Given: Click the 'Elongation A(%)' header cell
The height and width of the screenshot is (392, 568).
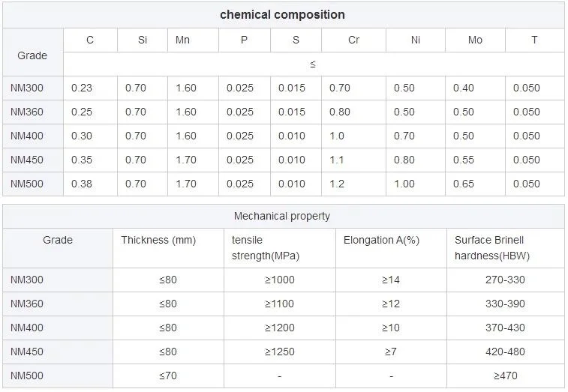Looking at the screenshot, I should click(x=380, y=240).
